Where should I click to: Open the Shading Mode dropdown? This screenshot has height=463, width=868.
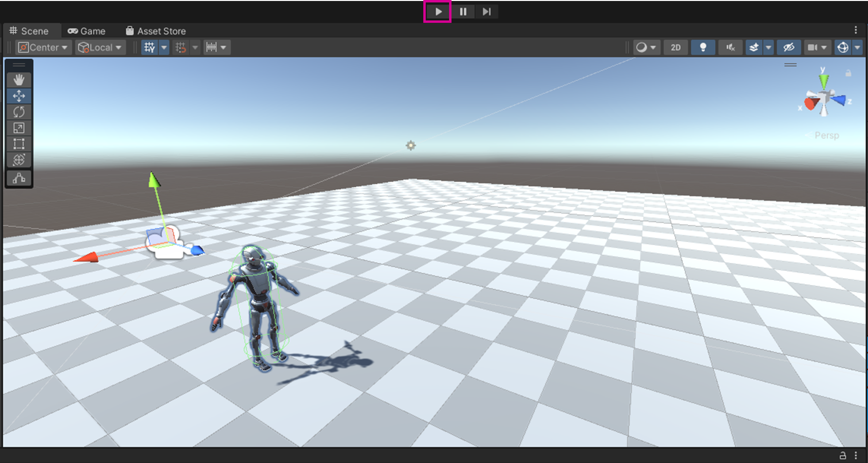pos(646,47)
